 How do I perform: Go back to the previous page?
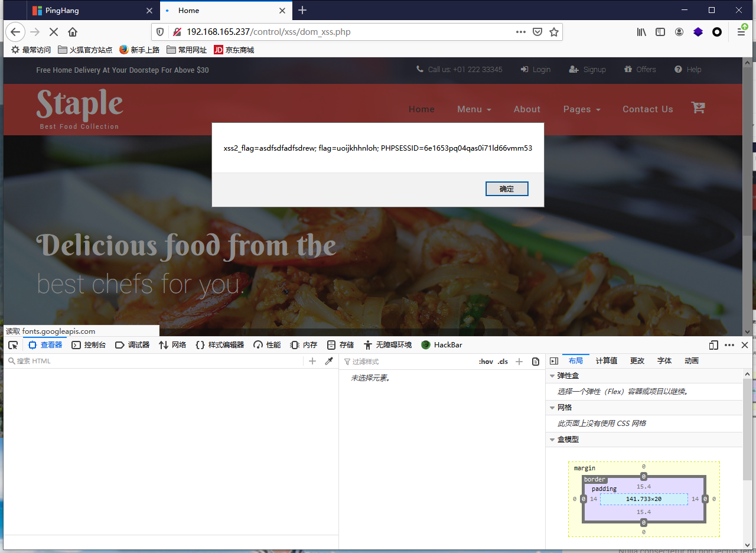[15, 32]
